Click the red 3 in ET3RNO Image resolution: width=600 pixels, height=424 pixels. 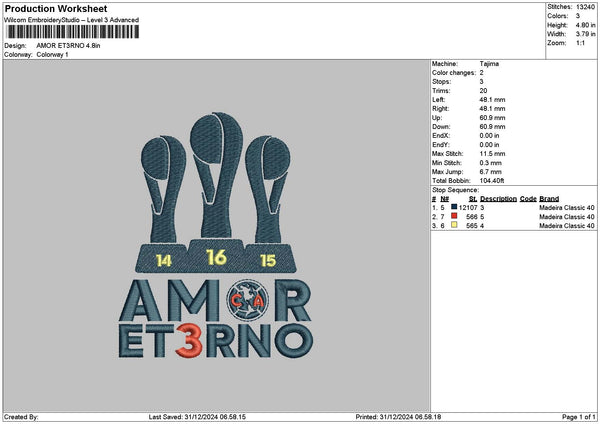(189, 341)
